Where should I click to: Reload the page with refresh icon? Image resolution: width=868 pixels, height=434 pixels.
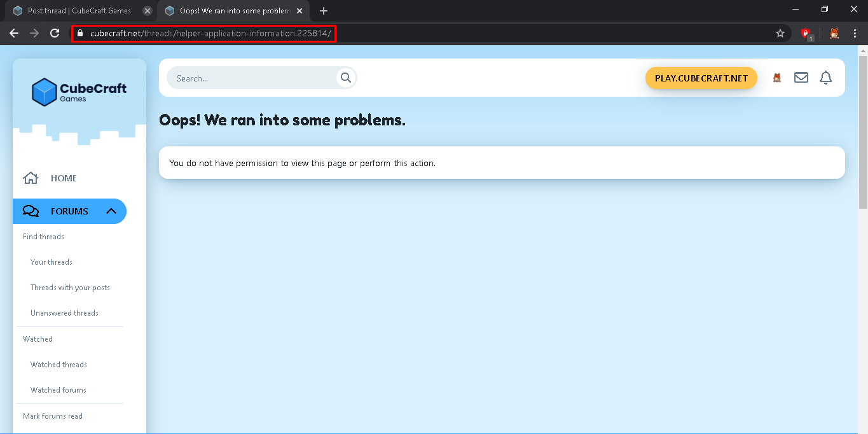click(55, 33)
